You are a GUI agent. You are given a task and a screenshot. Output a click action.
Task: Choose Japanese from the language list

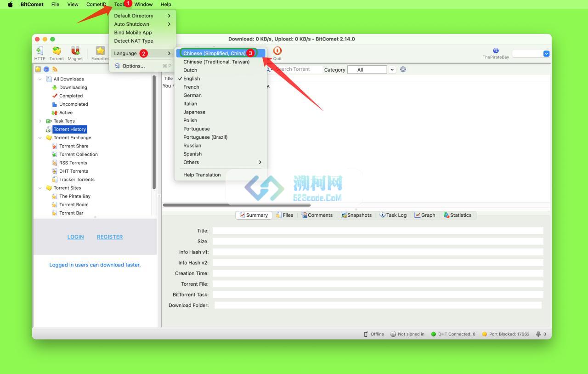[220, 112]
